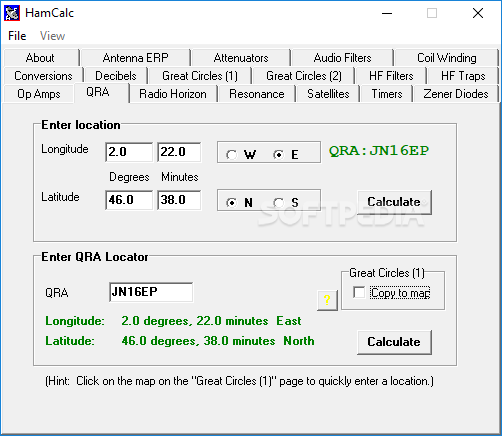Open the View menu
Screen dimensions: 502x436
tap(52, 36)
